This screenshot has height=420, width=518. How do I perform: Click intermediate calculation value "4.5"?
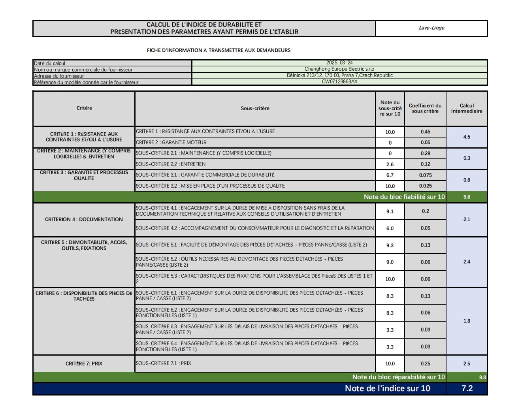(x=467, y=137)
